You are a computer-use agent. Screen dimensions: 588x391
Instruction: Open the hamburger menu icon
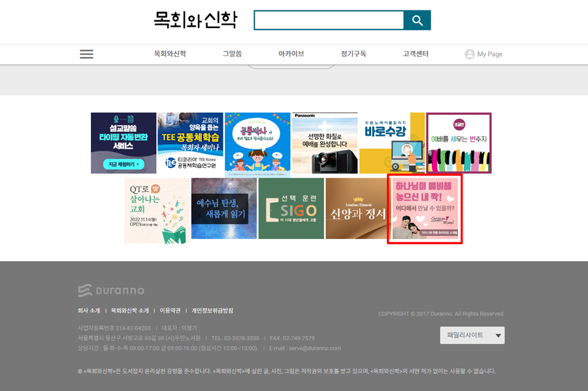87,54
